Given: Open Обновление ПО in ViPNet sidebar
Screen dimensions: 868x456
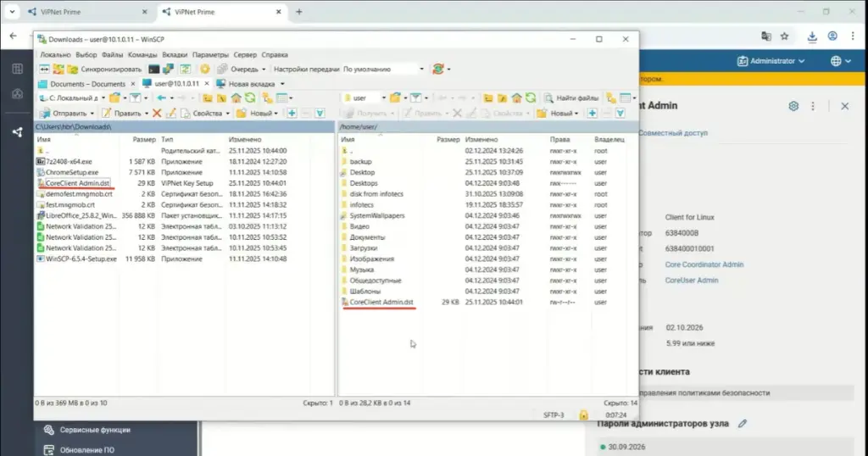Looking at the screenshot, I should point(87,450).
